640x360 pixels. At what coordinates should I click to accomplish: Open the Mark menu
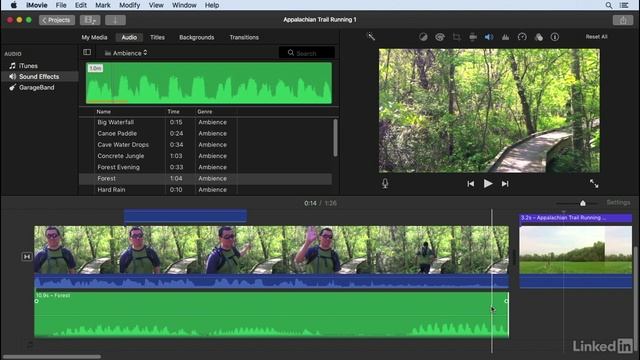[x=102, y=5]
